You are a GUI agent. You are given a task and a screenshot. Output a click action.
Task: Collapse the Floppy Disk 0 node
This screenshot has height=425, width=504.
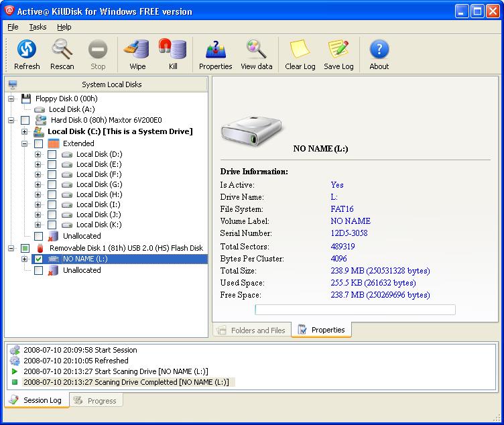[x=11, y=99]
